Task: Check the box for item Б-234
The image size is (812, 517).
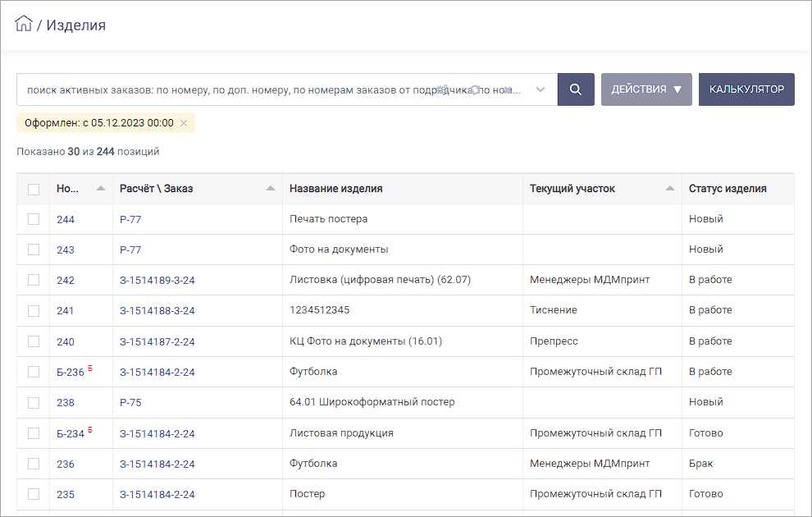Action: tap(34, 433)
